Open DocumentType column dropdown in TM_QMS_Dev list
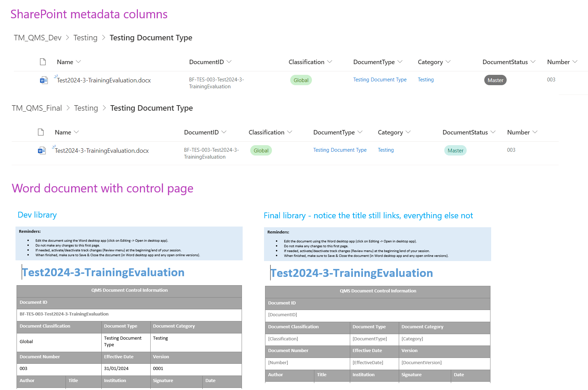The image size is (588, 390). 400,62
